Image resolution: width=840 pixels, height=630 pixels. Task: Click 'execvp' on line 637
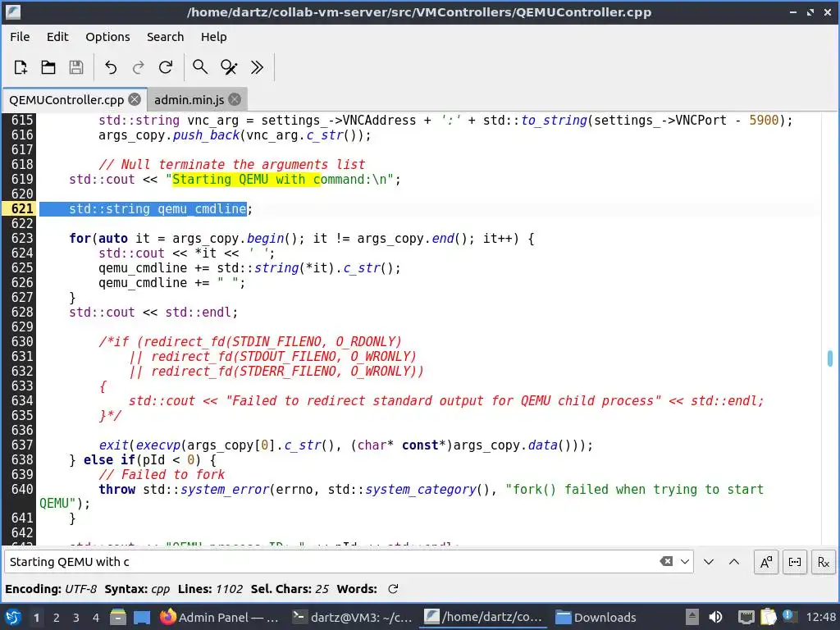click(x=158, y=445)
